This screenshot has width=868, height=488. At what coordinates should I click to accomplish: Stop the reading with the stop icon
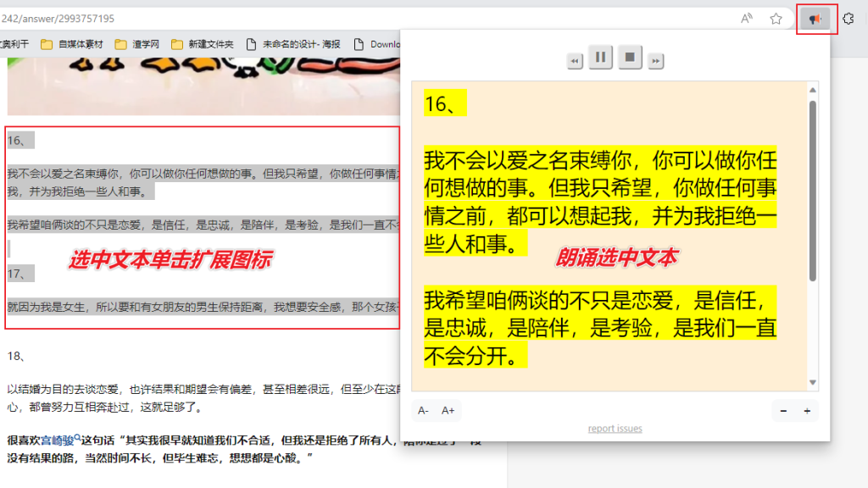coord(627,58)
